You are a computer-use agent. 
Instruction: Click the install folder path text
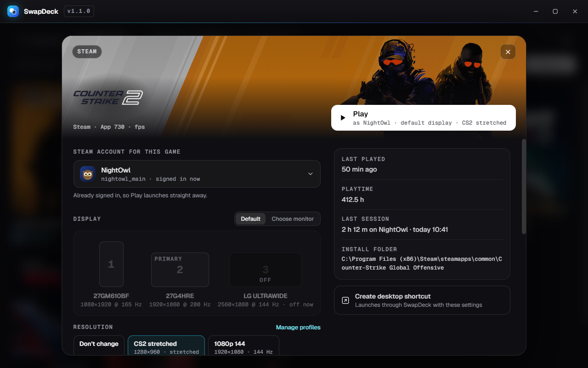[422, 263]
